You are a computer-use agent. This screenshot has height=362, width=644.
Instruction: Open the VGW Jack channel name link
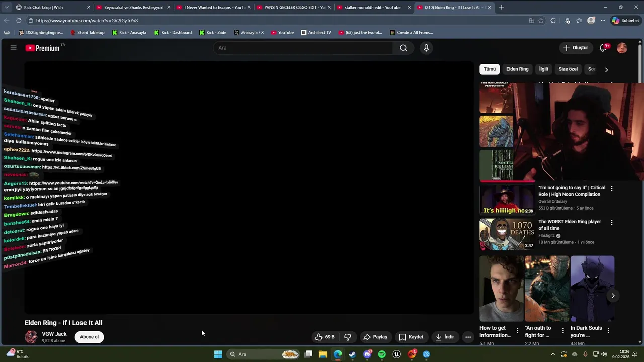pyautogui.click(x=54, y=334)
